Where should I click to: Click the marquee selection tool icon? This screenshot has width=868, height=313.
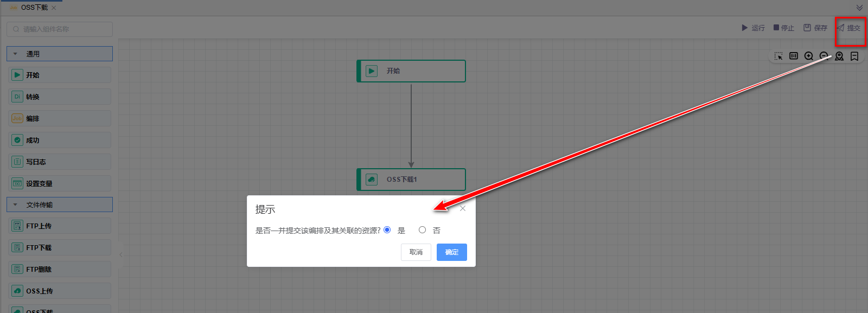778,56
